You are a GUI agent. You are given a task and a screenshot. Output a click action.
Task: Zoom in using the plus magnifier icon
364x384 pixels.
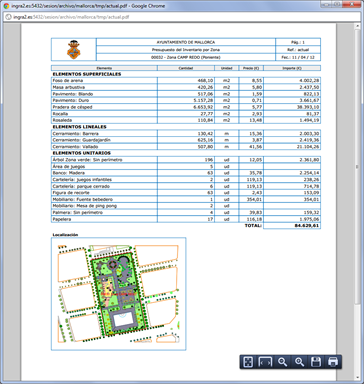click(x=299, y=362)
